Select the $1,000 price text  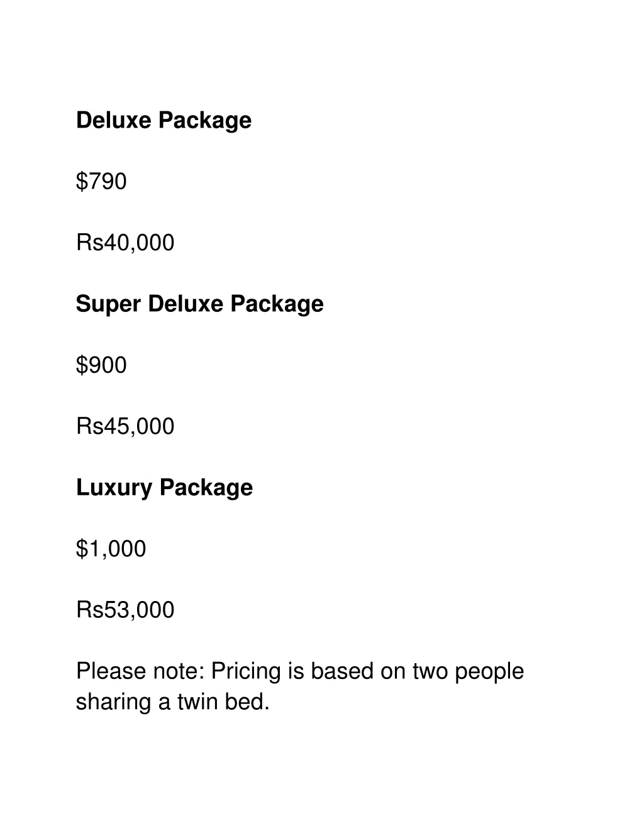[111, 548]
